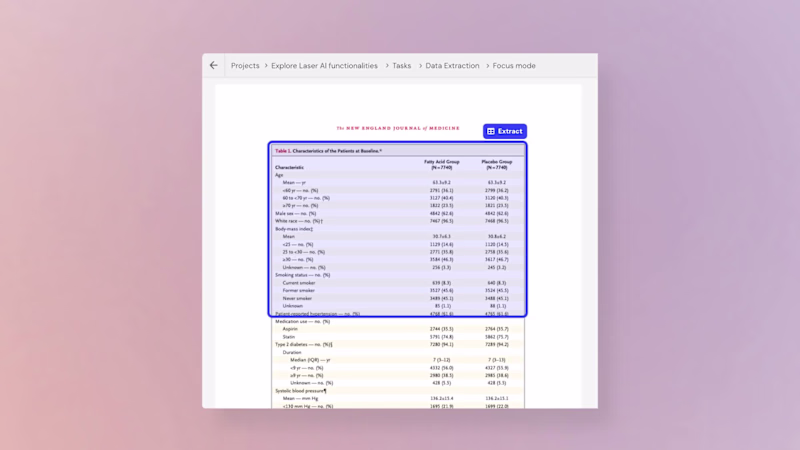Click the Extract table button
The width and height of the screenshot is (800, 450).
[x=505, y=131]
